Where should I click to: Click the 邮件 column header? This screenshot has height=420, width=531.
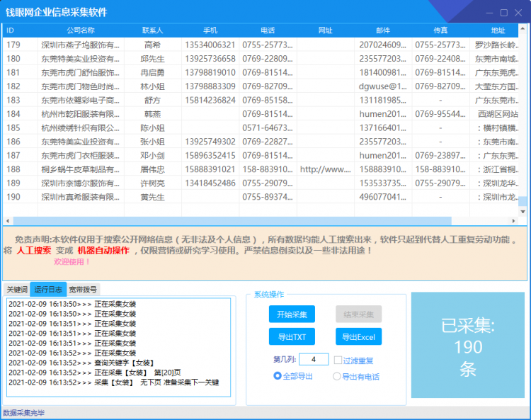click(383, 30)
